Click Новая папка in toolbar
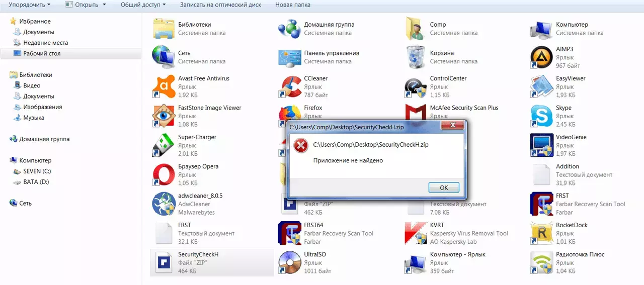644x285 pixels. tap(293, 5)
